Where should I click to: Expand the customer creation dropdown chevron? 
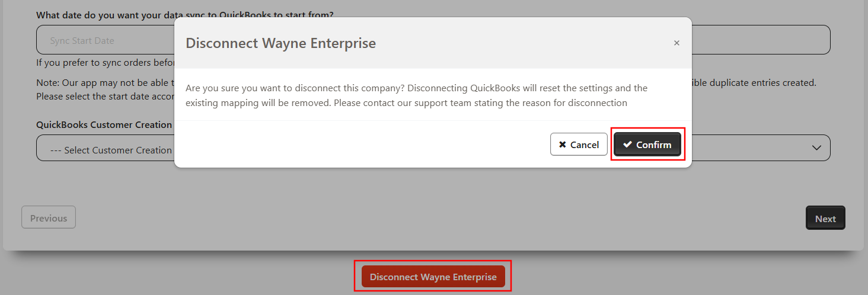[816, 147]
